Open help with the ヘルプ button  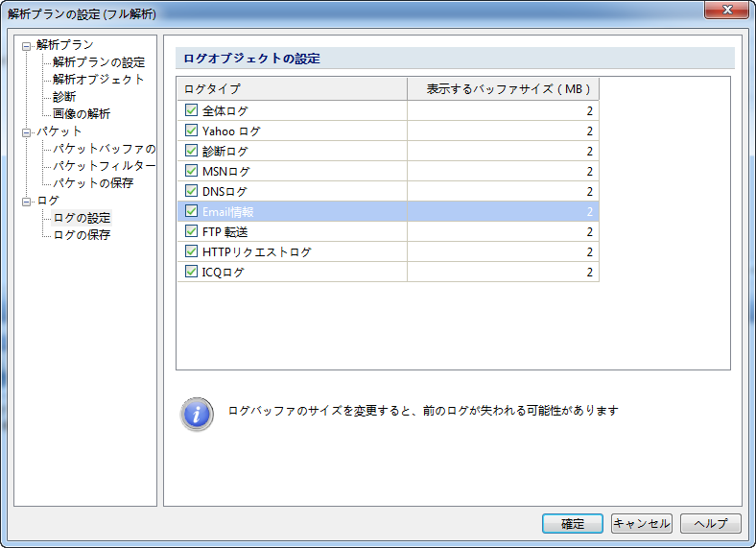coord(710,524)
